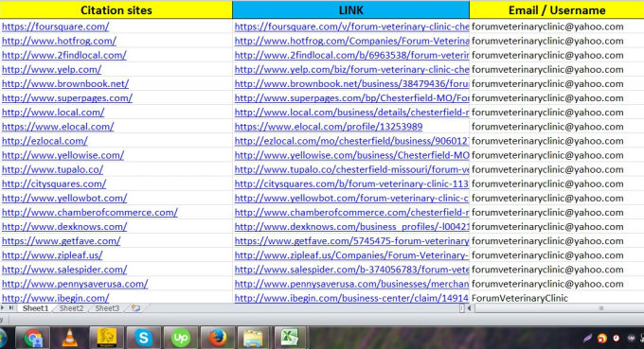Open http://www.chamberofcommerce.com/ citation site link
This screenshot has width=644, height=349.
click(x=90, y=213)
